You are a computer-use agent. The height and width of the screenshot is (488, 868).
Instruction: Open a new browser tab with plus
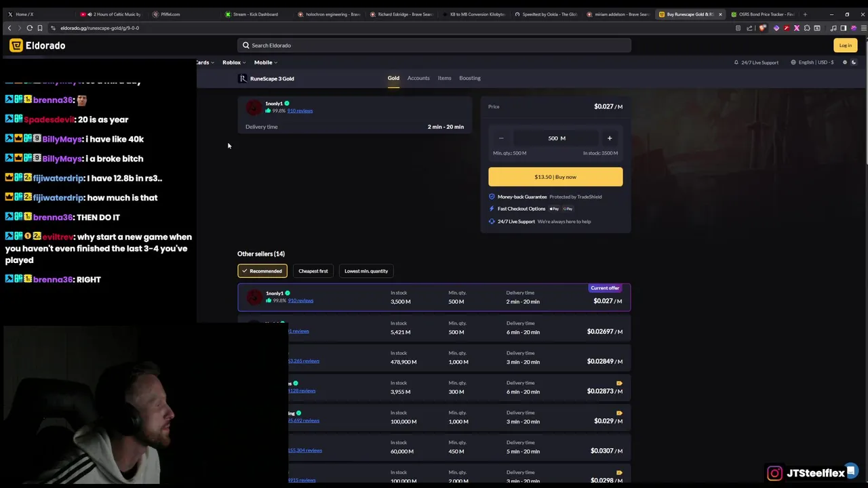point(805,14)
